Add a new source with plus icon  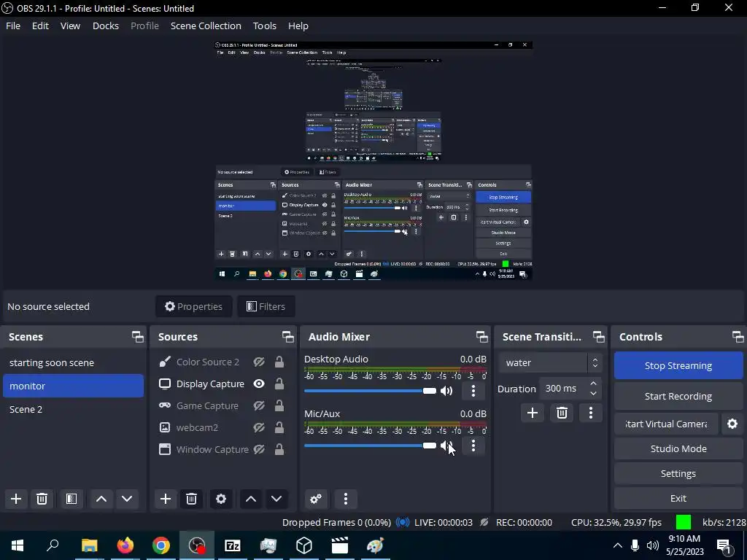pyautogui.click(x=166, y=499)
